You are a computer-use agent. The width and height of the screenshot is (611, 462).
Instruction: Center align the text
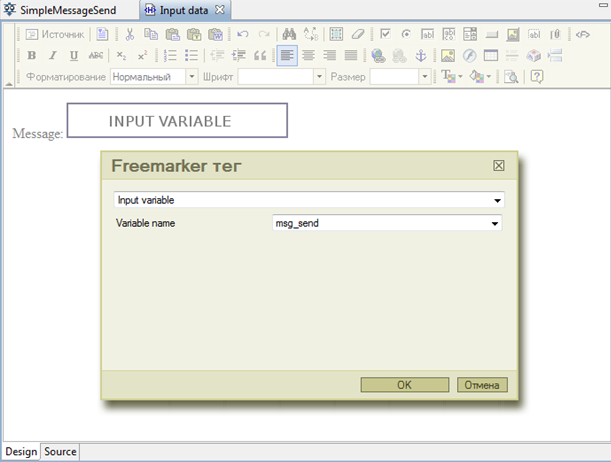[x=308, y=56]
